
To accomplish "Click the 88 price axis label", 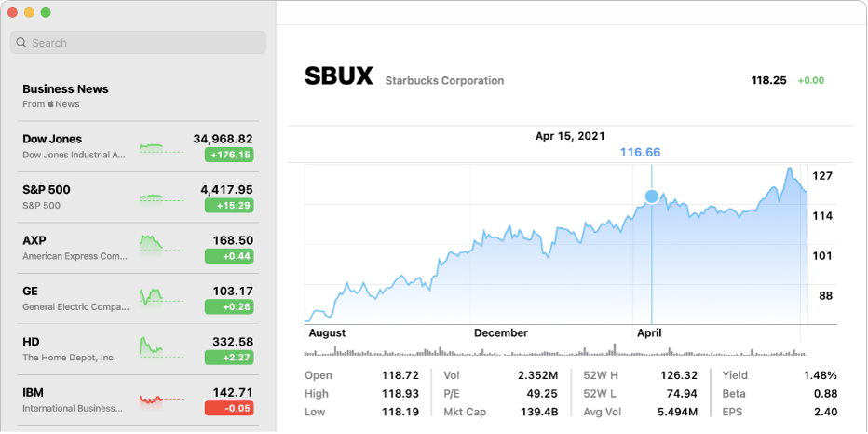I will [825, 295].
